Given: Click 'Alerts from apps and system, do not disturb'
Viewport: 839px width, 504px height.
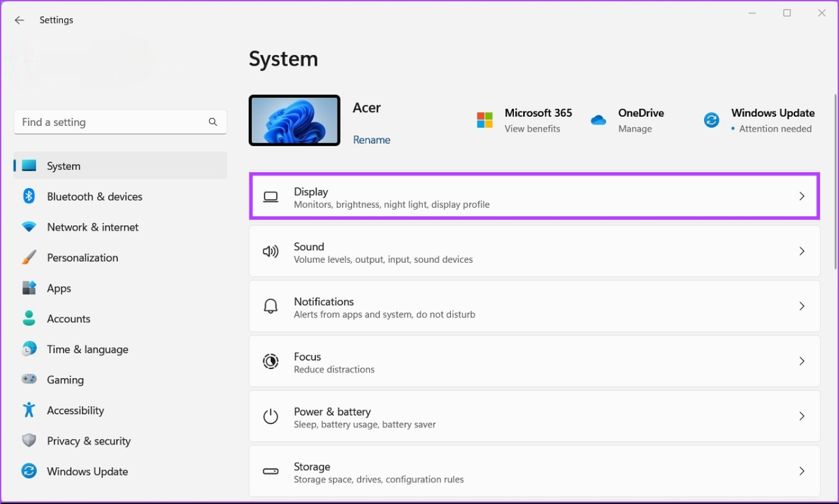Looking at the screenshot, I should click(385, 315).
